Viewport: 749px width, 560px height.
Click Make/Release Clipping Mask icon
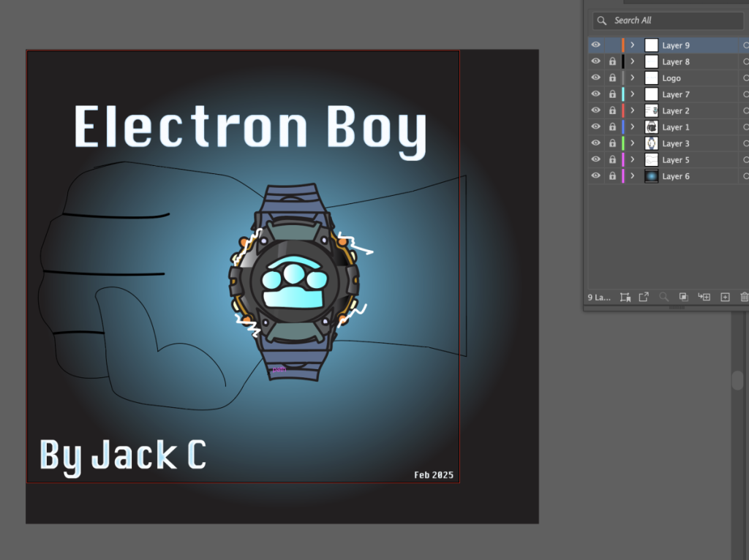point(684,297)
